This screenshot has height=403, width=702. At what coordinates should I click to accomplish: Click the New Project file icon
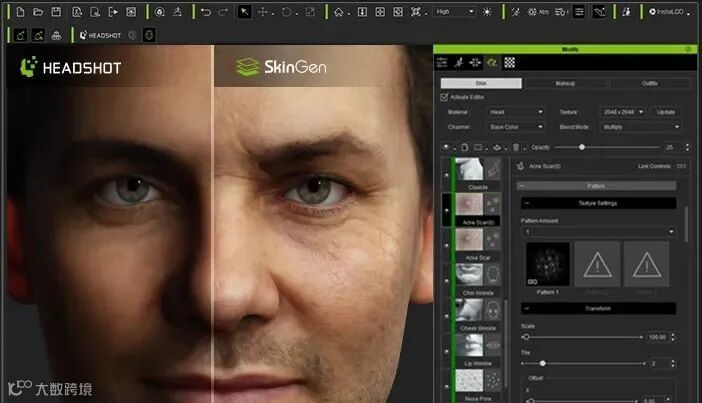21,12
